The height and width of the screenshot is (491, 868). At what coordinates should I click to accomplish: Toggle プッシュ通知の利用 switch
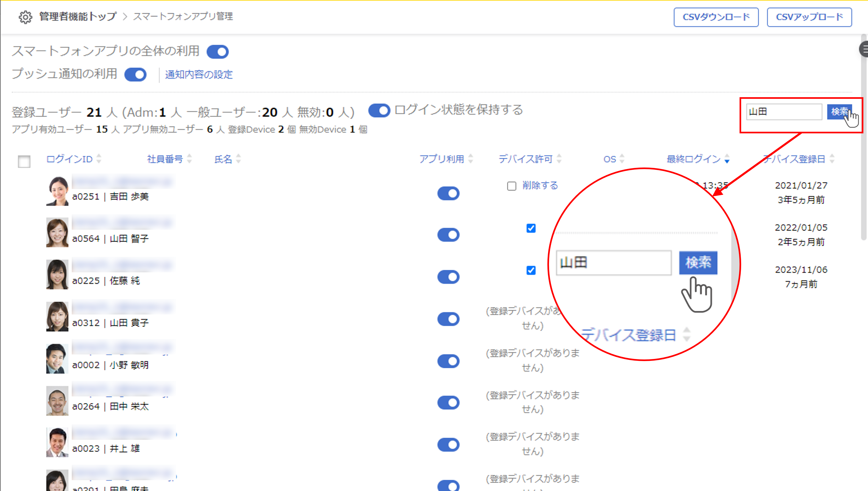point(135,75)
